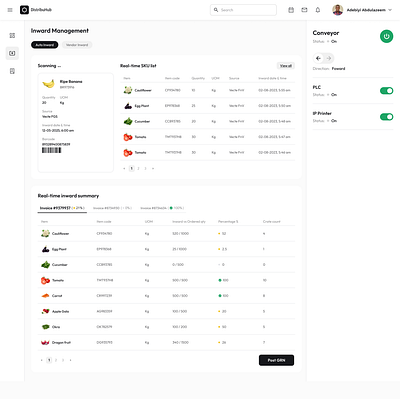Click the user avatar photo
The image size is (400, 399).
pos(338,10)
